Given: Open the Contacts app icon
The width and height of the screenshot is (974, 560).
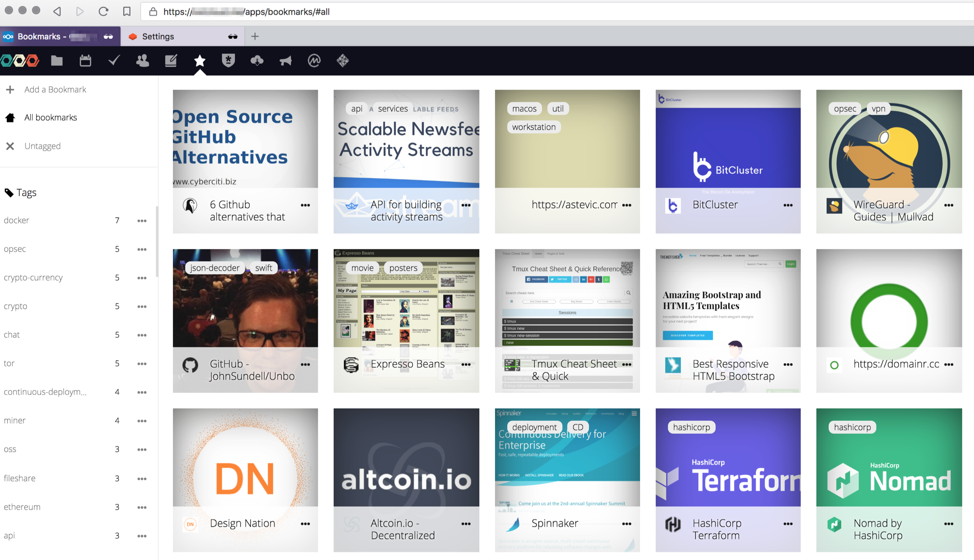Looking at the screenshot, I should tap(142, 60).
